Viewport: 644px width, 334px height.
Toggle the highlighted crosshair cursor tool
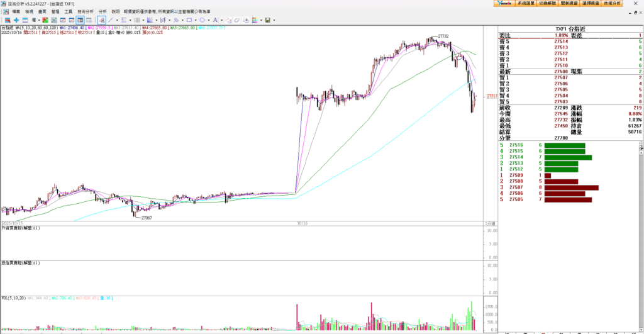pos(101,20)
